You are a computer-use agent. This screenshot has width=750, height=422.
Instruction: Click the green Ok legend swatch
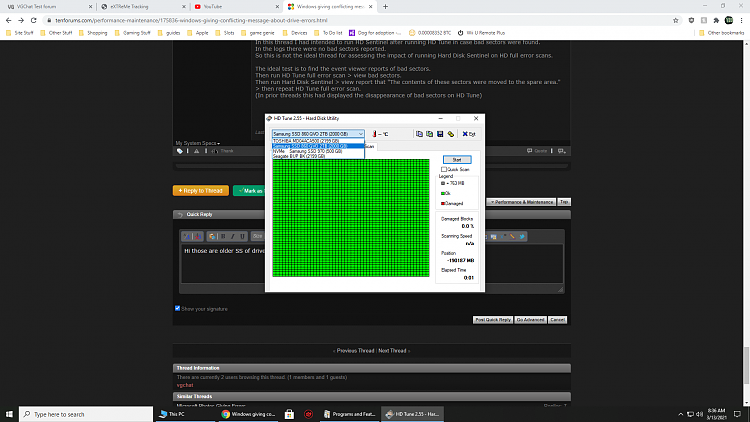click(443, 193)
